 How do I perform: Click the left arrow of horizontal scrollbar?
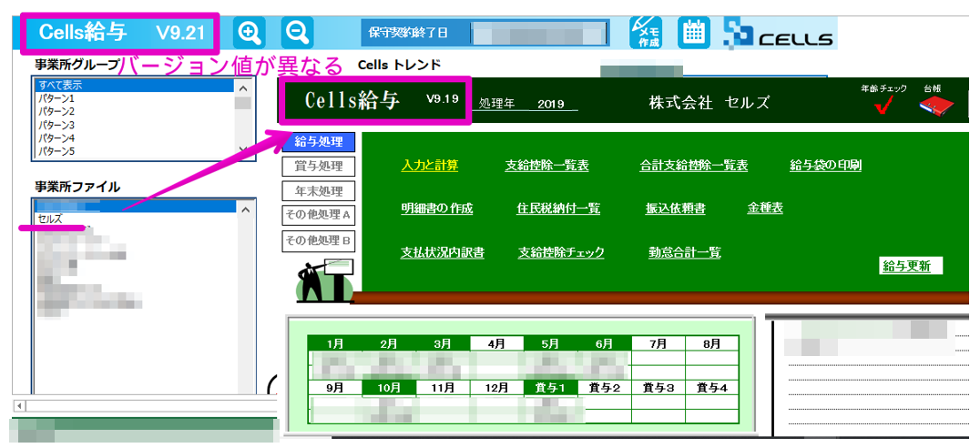pos(19,405)
